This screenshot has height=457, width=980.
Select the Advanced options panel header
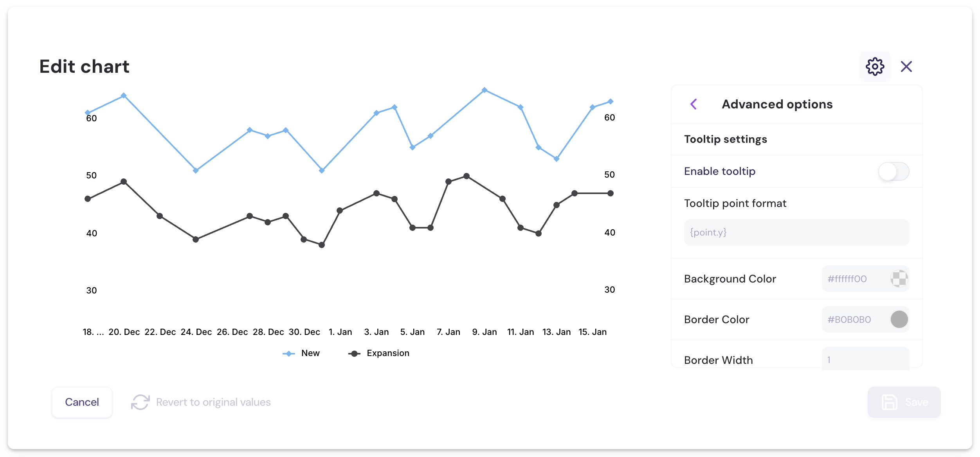[777, 104]
